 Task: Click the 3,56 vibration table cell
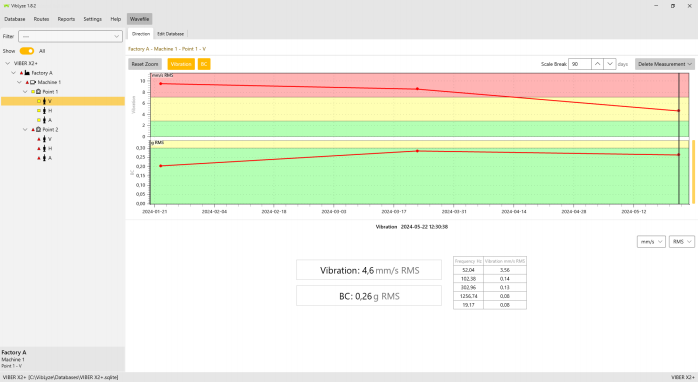coord(505,270)
